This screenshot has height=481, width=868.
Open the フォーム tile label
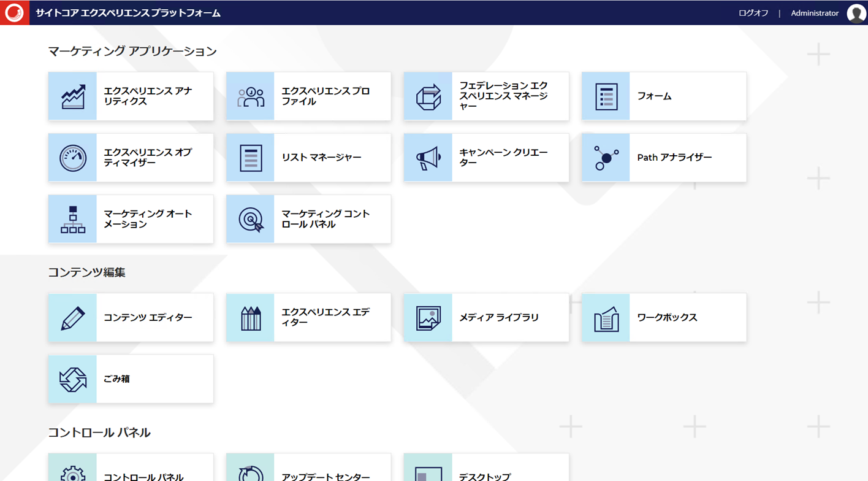pyautogui.click(x=654, y=96)
